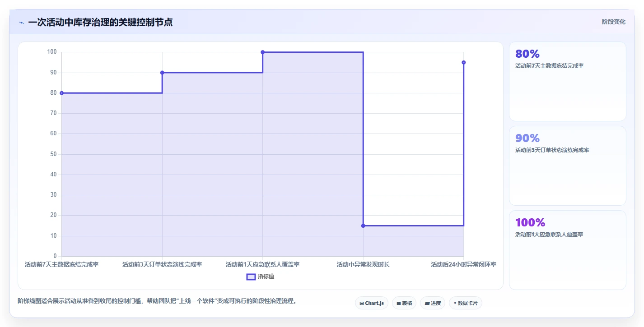Click the title 一次活动中库存治理的关键控制节点
Screen dimensions: 644x327
click(100, 22)
